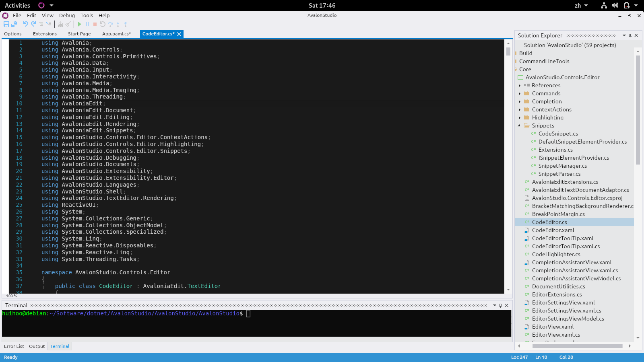Close the CodeEditor.cs tab
Image resolution: width=644 pixels, height=362 pixels.
[179, 34]
